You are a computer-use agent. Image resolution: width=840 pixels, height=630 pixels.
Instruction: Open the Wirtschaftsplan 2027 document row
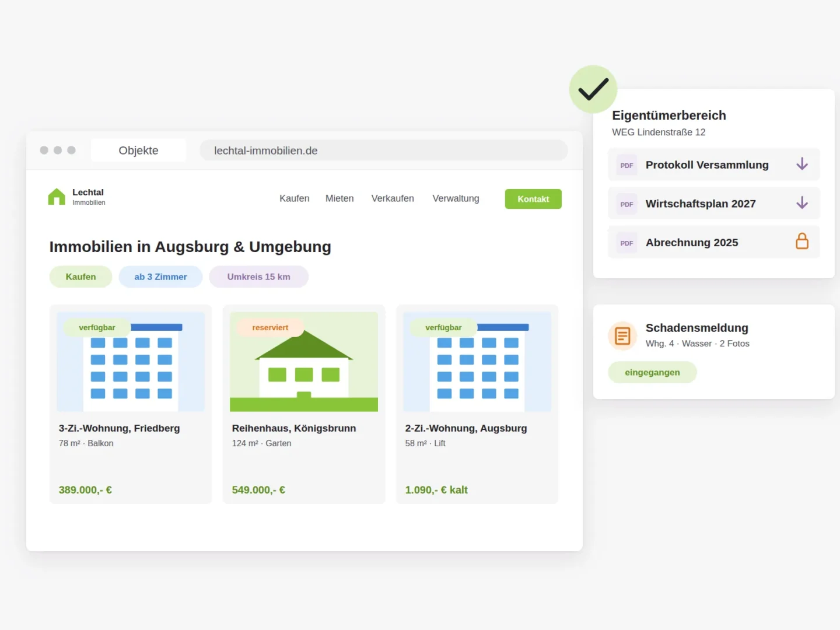[714, 203]
